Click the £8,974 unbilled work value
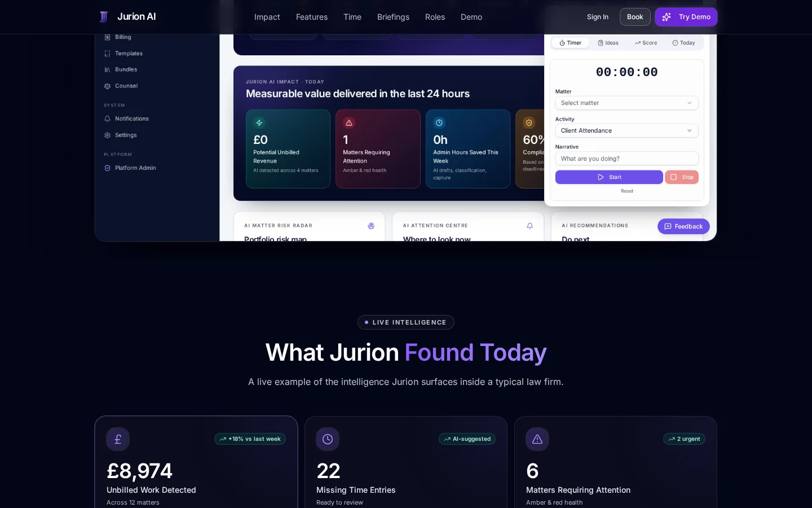The width and height of the screenshot is (812, 508). (x=139, y=471)
